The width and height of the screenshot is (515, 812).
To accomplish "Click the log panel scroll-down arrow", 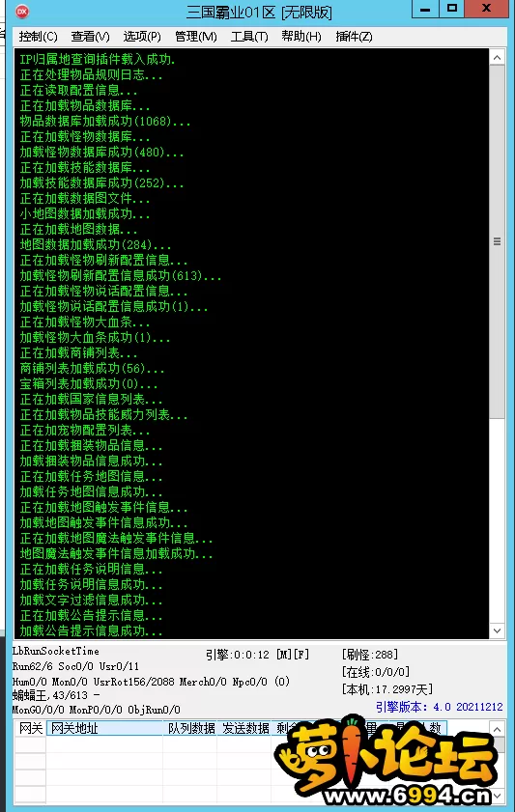I will click(497, 630).
